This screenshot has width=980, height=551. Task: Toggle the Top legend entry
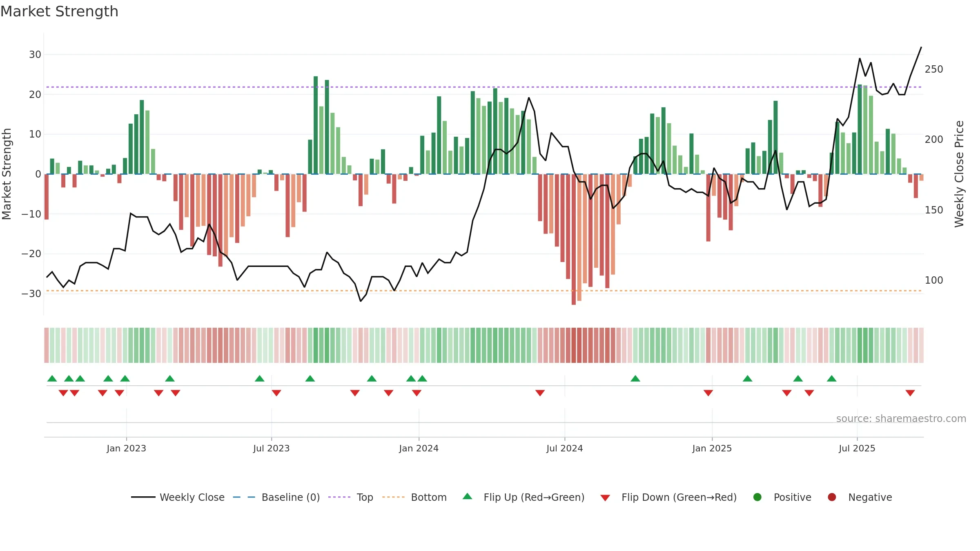coord(351,497)
